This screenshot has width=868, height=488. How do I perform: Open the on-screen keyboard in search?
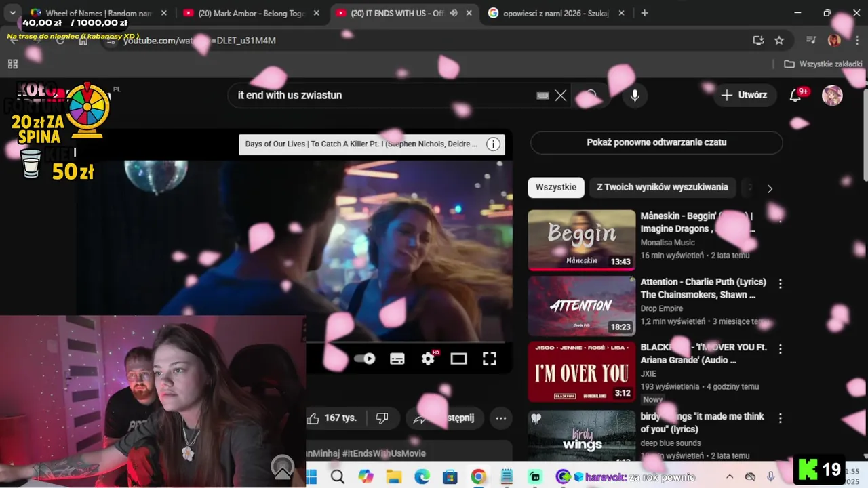pyautogui.click(x=542, y=96)
